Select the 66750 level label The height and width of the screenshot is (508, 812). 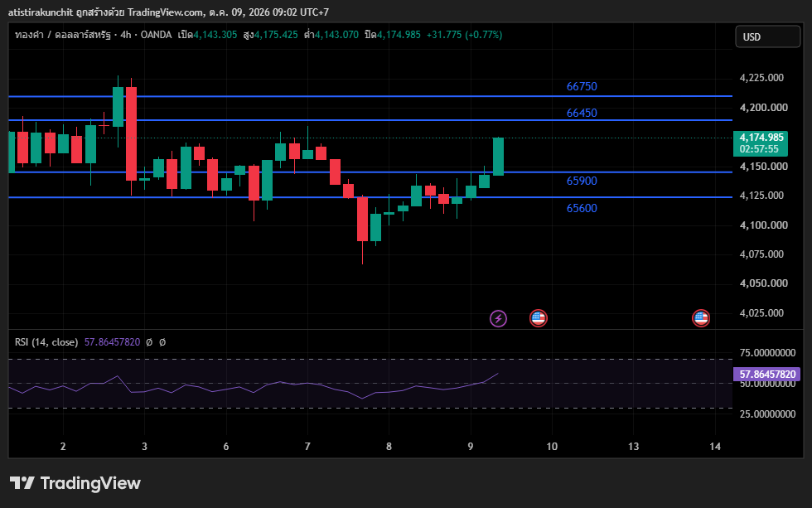(582, 86)
